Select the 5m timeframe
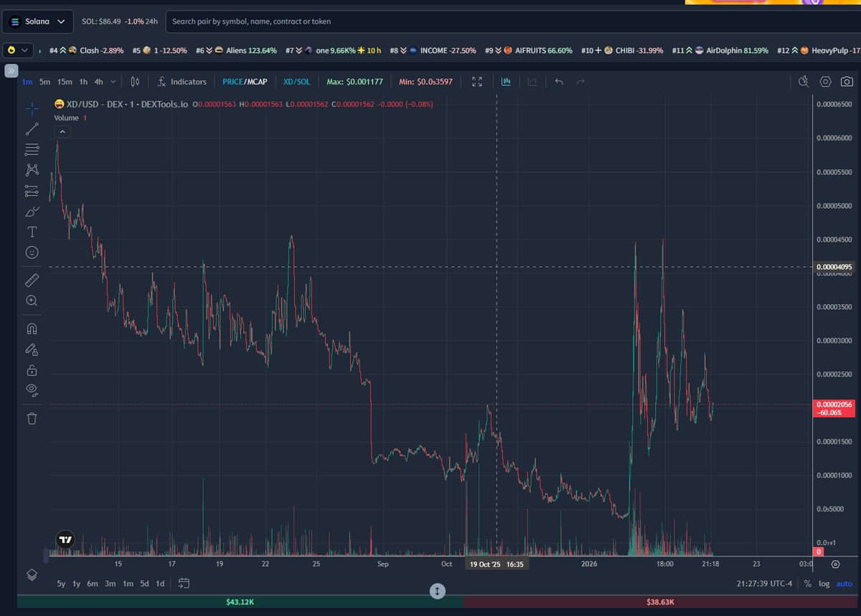 (x=45, y=82)
